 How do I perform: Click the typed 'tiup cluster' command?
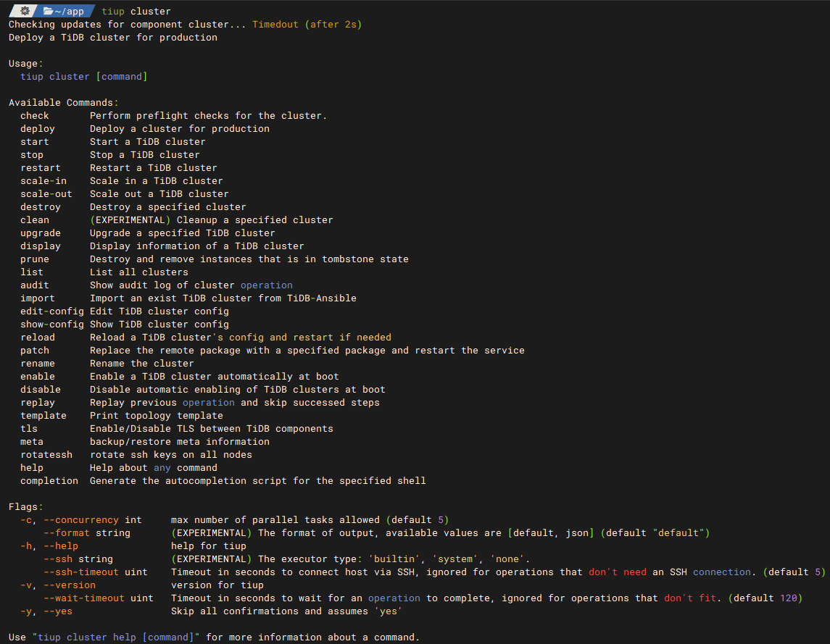(136, 11)
